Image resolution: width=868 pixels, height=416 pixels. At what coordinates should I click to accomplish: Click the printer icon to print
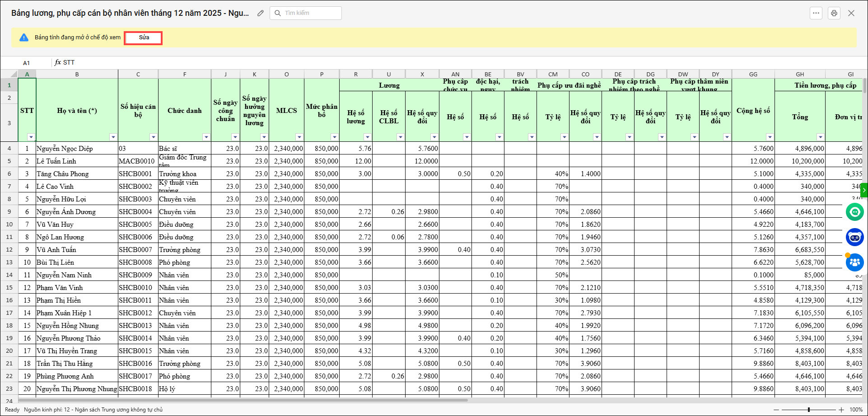pos(834,13)
